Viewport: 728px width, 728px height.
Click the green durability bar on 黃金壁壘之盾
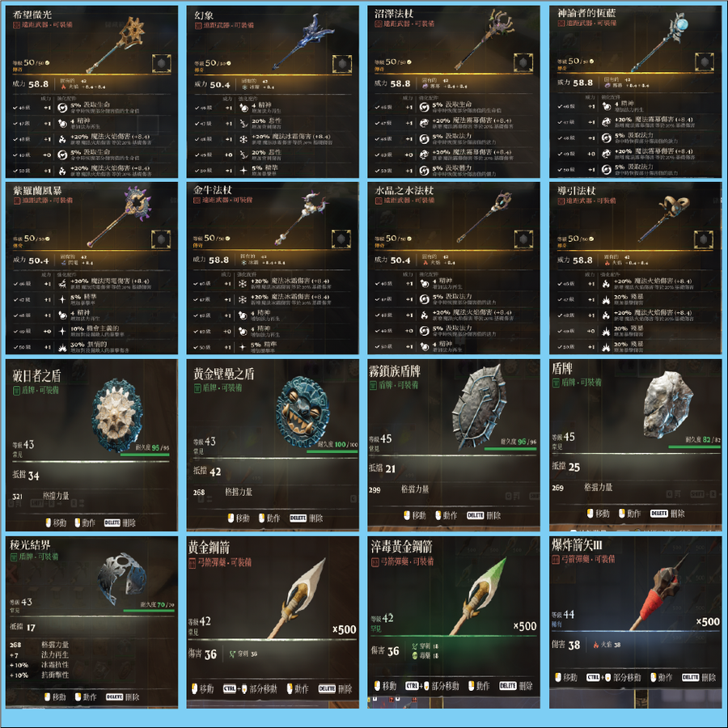(332, 451)
